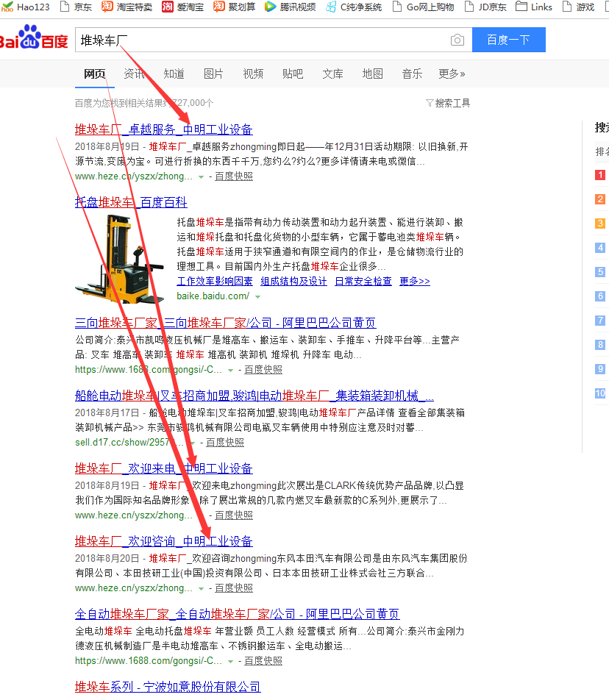Open 组成结构及设计 sublink

point(293,281)
